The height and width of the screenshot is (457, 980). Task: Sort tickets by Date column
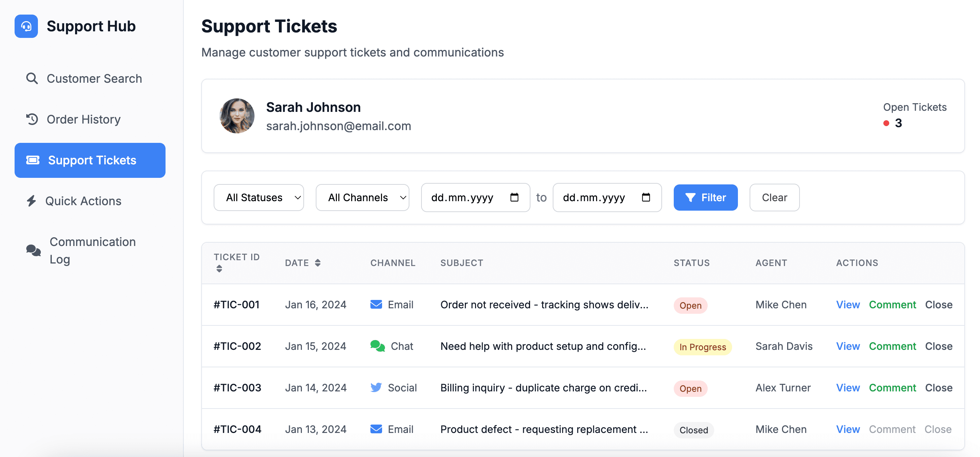303,262
